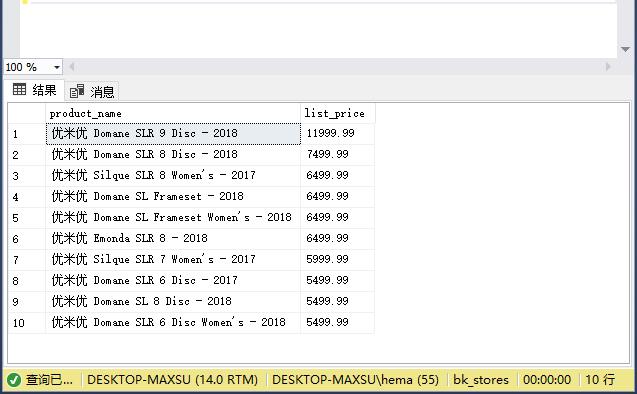Select the price cell 5999.99
Viewport: 637px width, 394px height.
coord(337,260)
